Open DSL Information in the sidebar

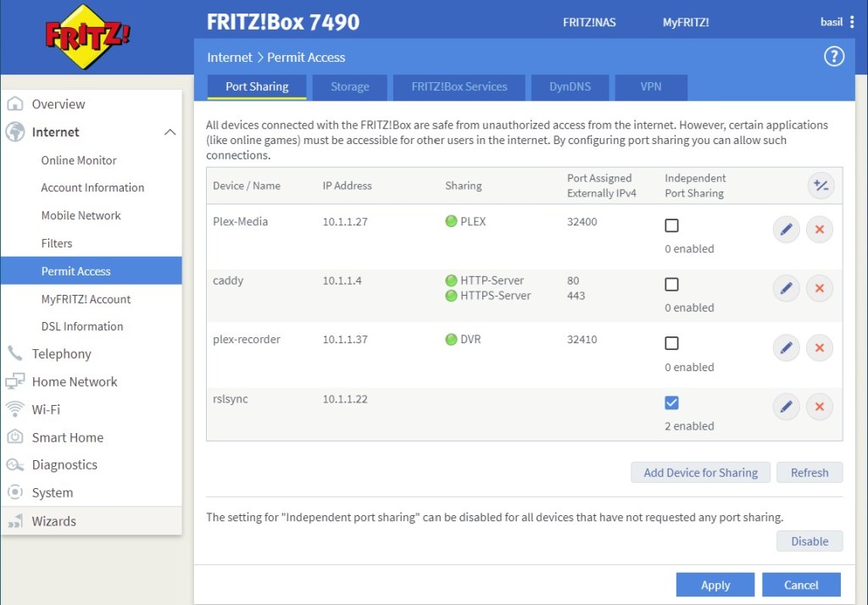(x=82, y=326)
